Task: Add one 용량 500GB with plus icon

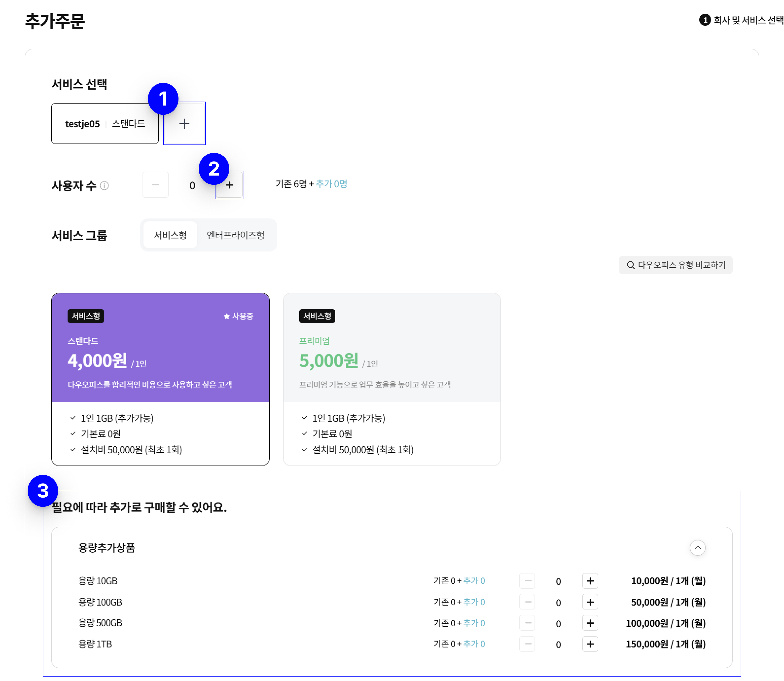Action: [590, 623]
